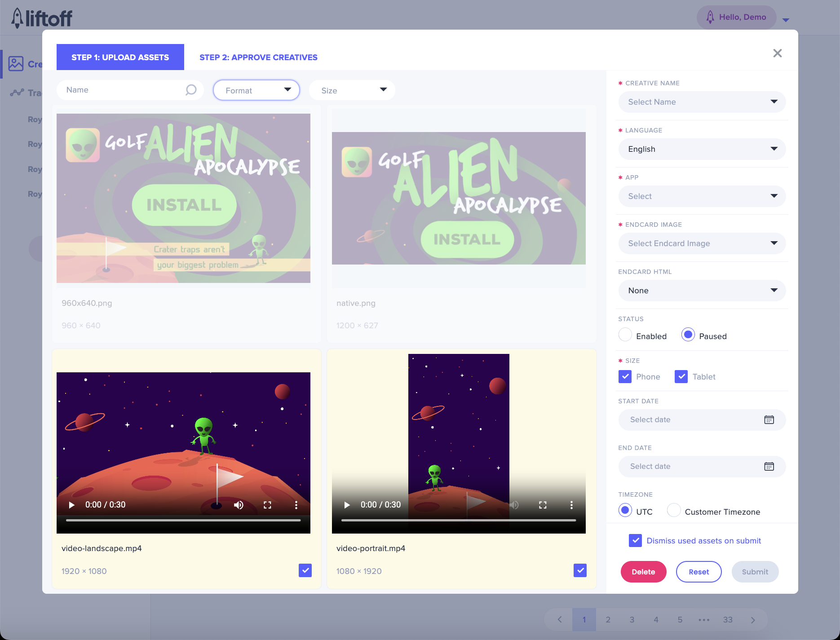Seek on the landscape video progress bar
The image size is (840, 640).
183,520
